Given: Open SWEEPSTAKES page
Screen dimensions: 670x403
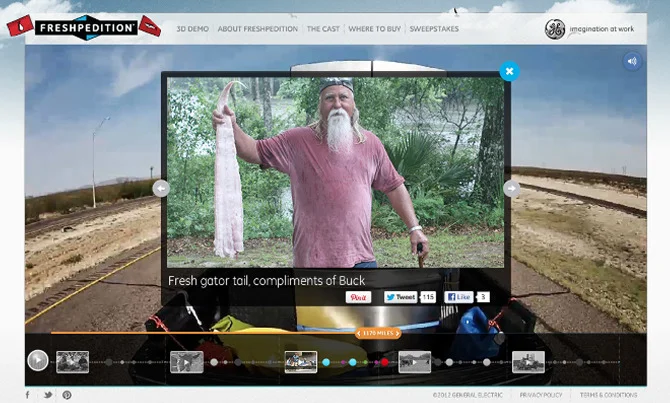Looking at the screenshot, I should [434, 29].
